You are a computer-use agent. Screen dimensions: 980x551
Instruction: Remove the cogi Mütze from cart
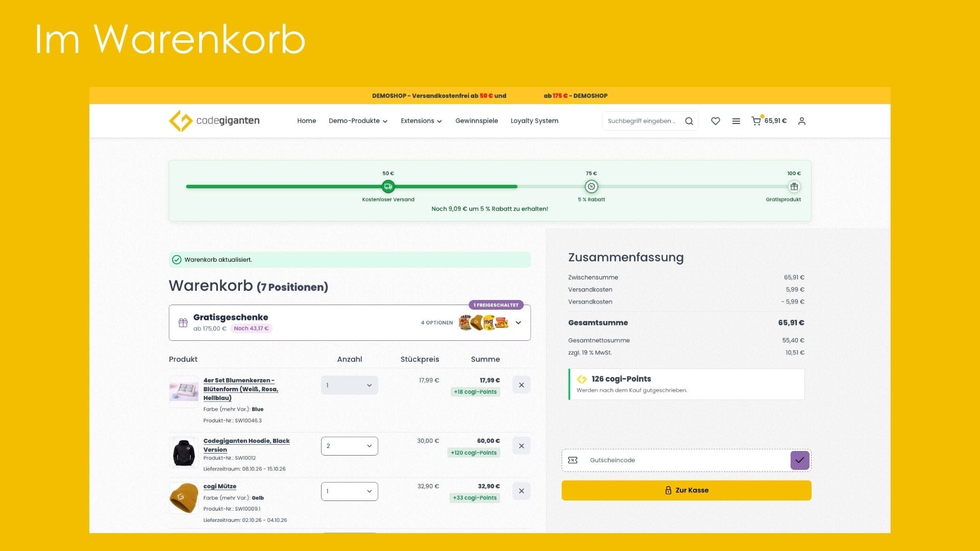521,491
